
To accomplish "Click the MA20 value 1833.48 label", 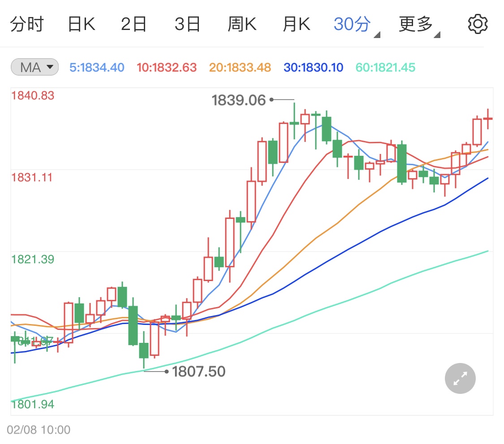I will pos(240,68).
